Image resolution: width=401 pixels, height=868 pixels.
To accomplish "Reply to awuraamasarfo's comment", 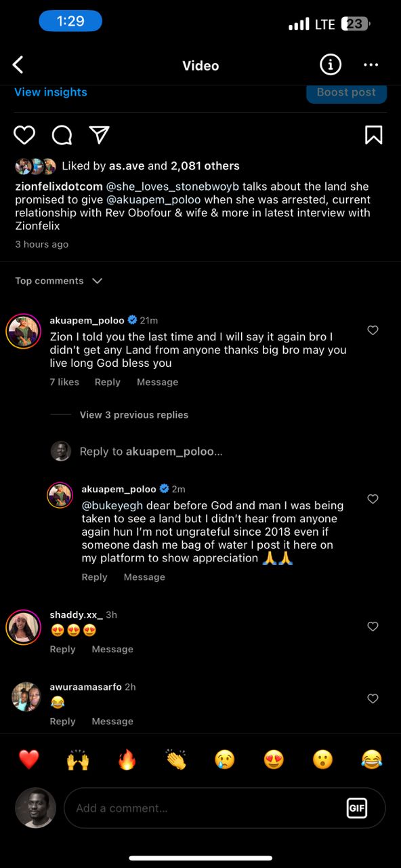I will [62, 722].
